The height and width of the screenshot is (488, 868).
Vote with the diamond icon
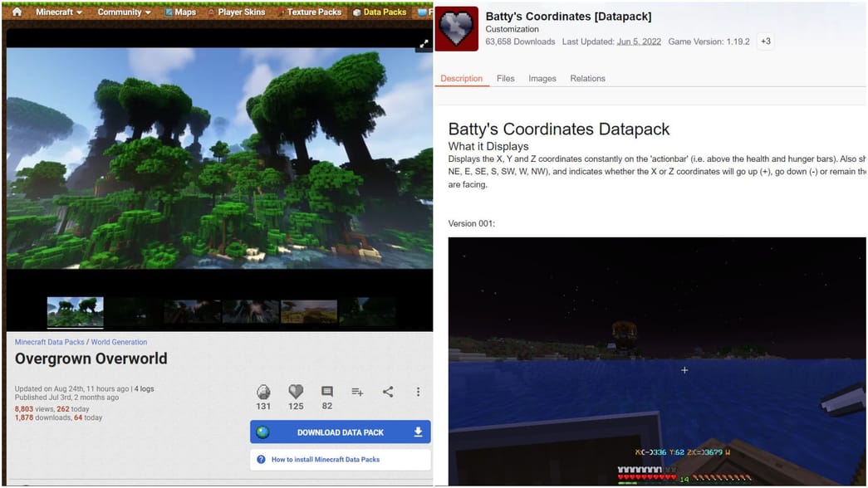(263, 393)
